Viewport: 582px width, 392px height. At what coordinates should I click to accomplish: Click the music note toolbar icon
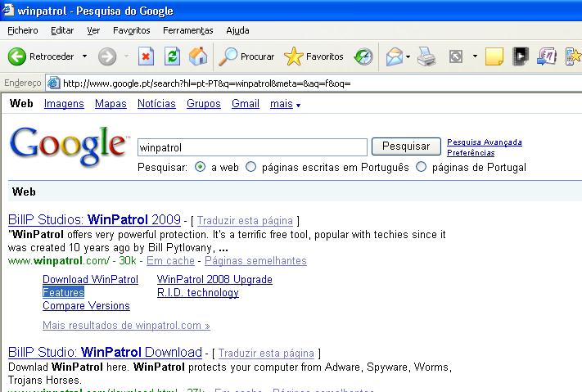[x=546, y=56]
